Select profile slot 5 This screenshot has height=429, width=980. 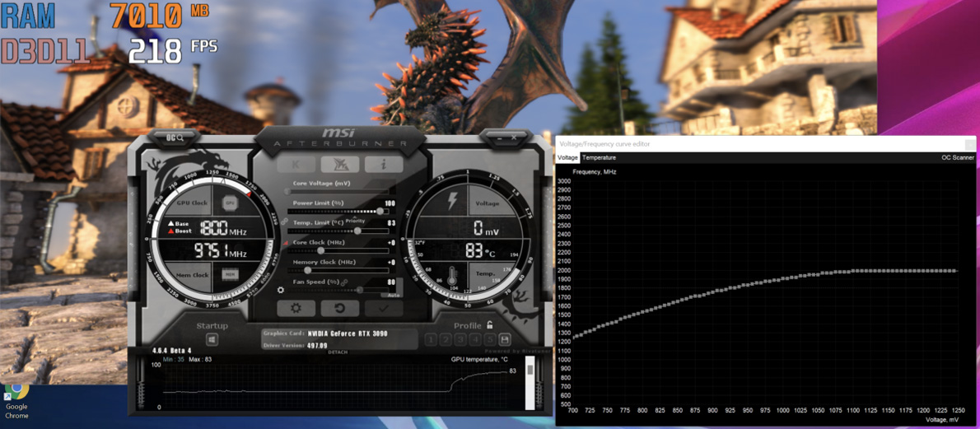click(491, 339)
